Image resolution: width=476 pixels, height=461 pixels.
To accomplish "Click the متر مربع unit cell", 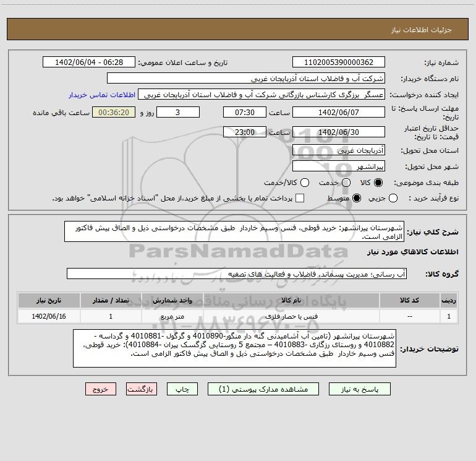I will 172,317.
